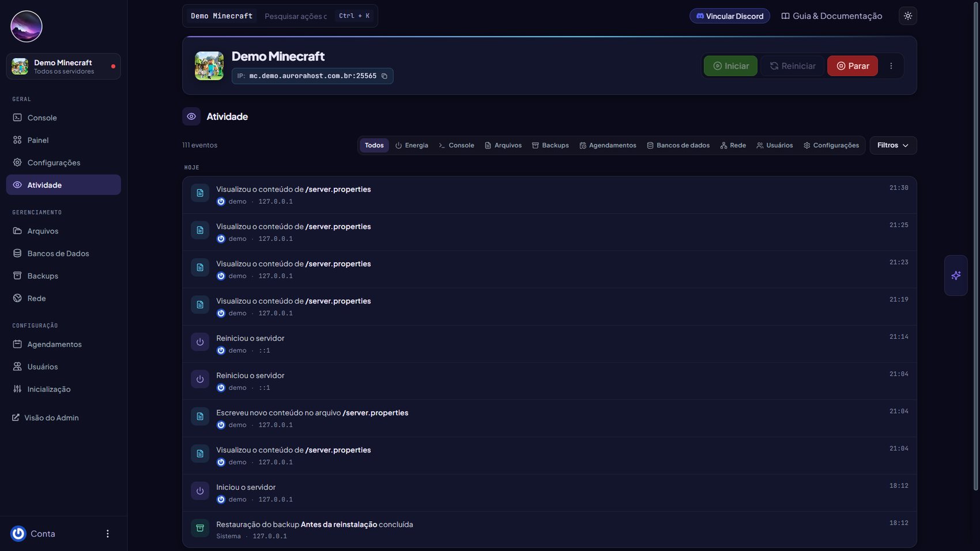Open Agendamentos in sidebar
This screenshot has width=980, height=551.
click(x=63, y=344)
